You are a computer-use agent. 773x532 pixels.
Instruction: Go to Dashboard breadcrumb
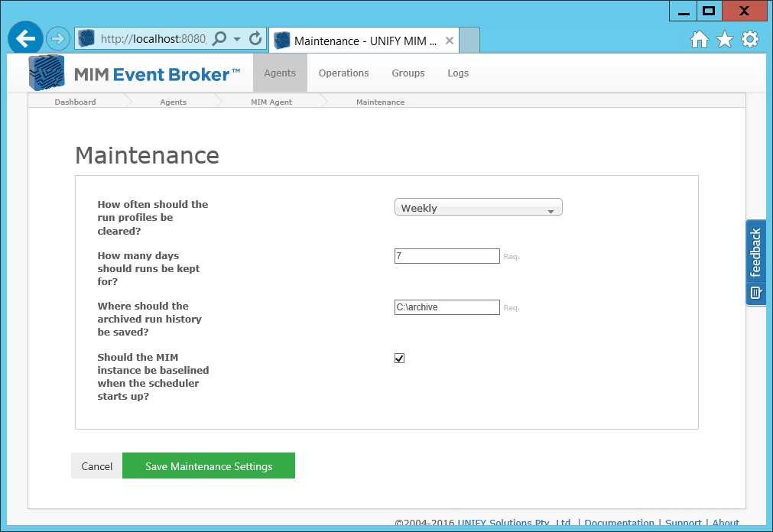pos(76,102)
